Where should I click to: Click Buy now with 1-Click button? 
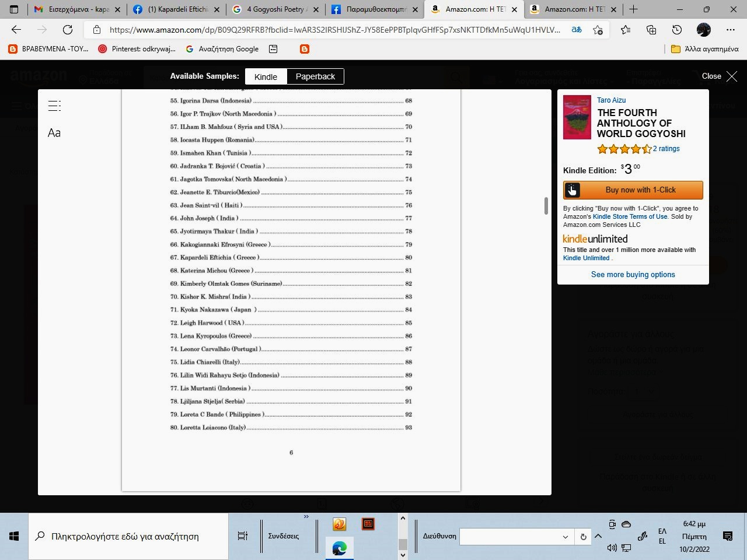pyautogui.click(x=633, y=190)
